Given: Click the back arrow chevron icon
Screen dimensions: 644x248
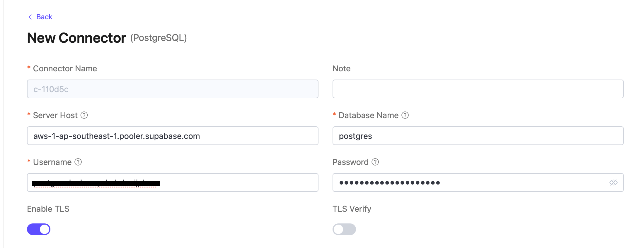Looking at the screenshot, I should [x=30, y=17].
